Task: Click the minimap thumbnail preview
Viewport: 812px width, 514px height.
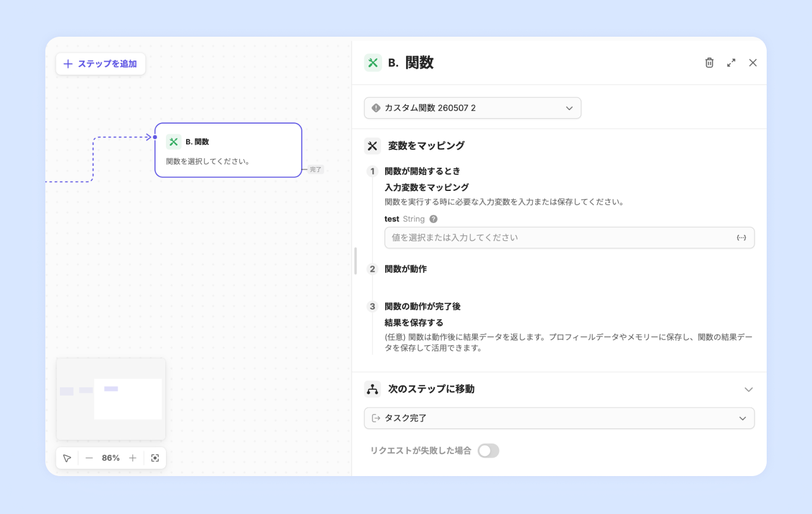Action: [111, 399]
